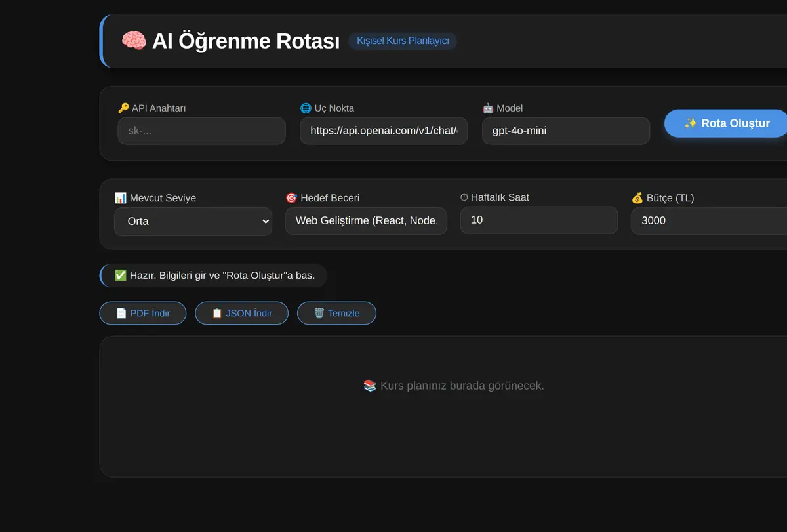Click the clipboard icon on JSON İndir

click(x=217, y=313)
